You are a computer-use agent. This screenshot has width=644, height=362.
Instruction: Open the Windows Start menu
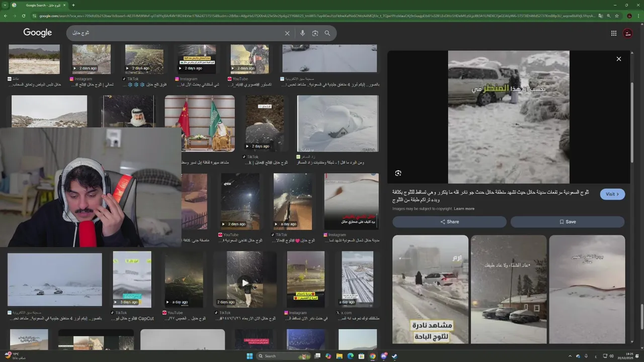click(250, 356)
